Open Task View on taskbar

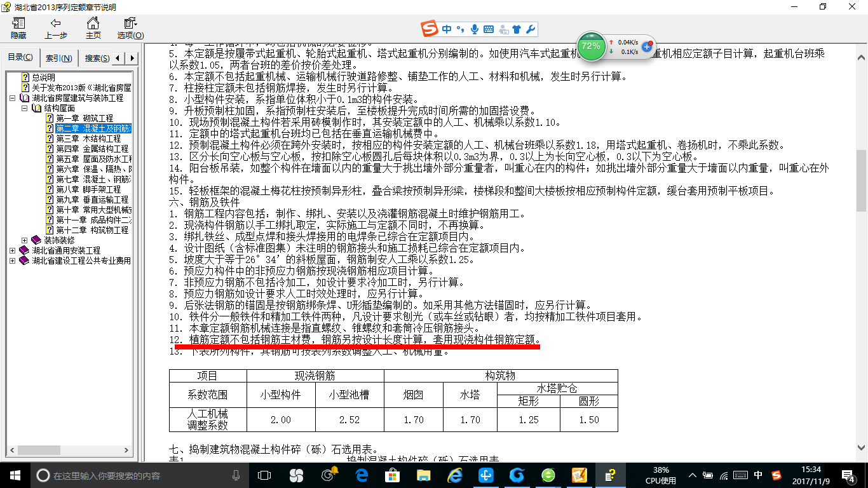click(264, 475)
